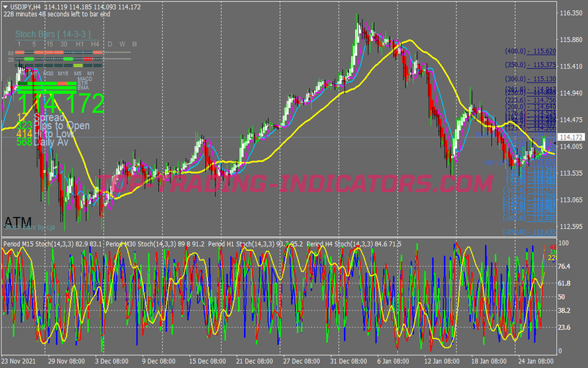
Task: Click the 80 level label of Stoch Bars
Action: (10, 53)
